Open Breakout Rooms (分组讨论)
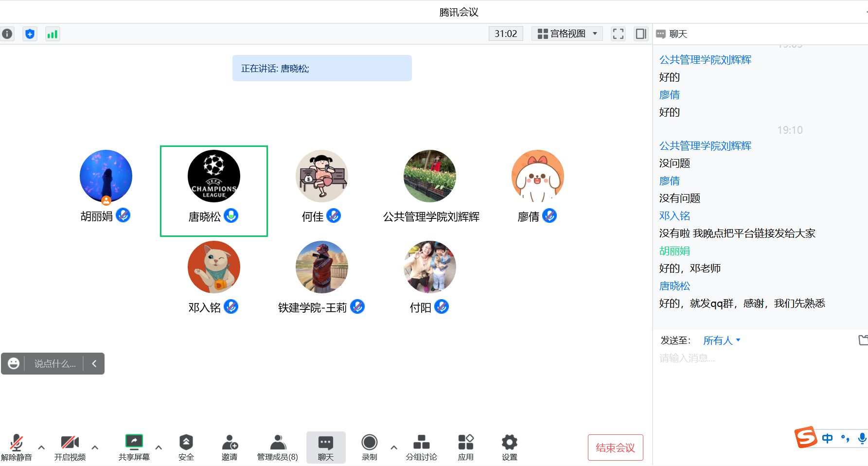Screen dimensions: 868x466 [x=421, y=447]
